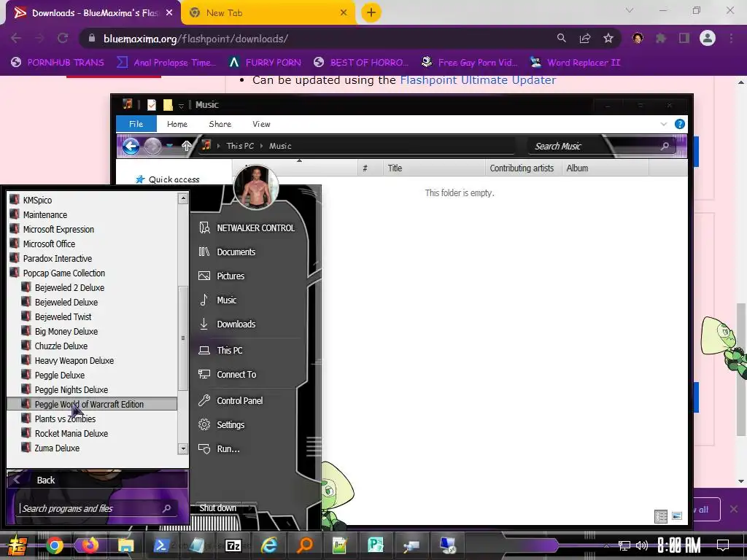The height and width of the screenshot is (560, 747).
Task: Open File Explorer taskbar icon
Action: click(125, 545)
